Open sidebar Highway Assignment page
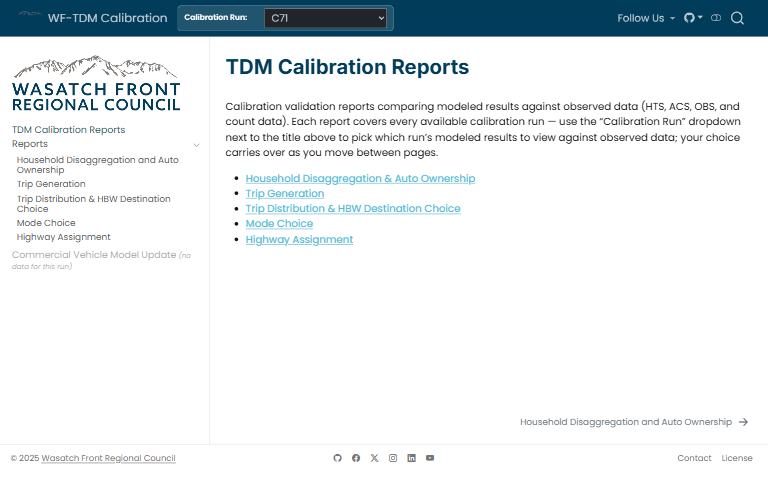Viewport: 768px width, 480px height. tap(64, 237)
